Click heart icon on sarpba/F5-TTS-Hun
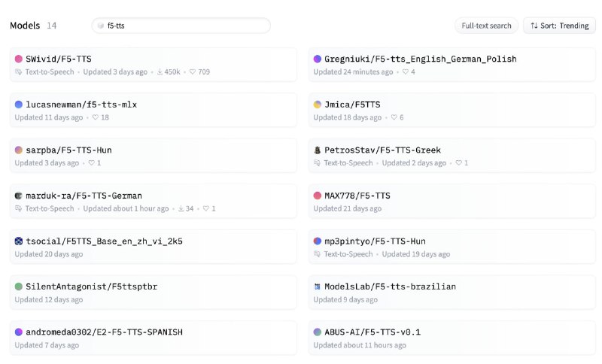The image size is (602, 364). pyautogui.click(x=91, y=163)
